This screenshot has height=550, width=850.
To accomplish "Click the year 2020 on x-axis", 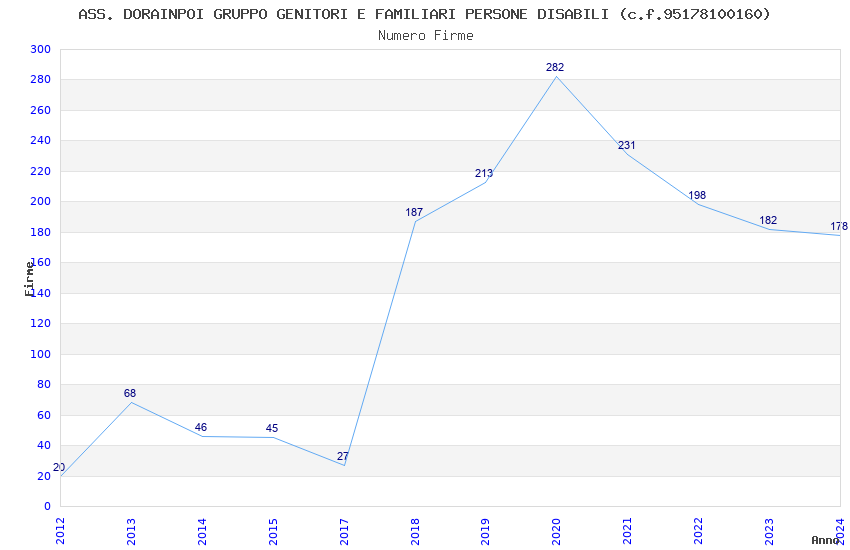I will click(557, 531).
